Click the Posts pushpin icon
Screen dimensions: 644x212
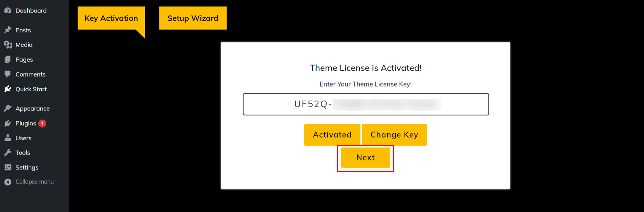point(8,30)
